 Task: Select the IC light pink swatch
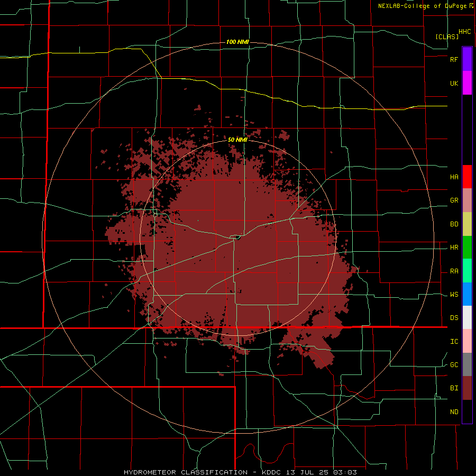[467, 341]
